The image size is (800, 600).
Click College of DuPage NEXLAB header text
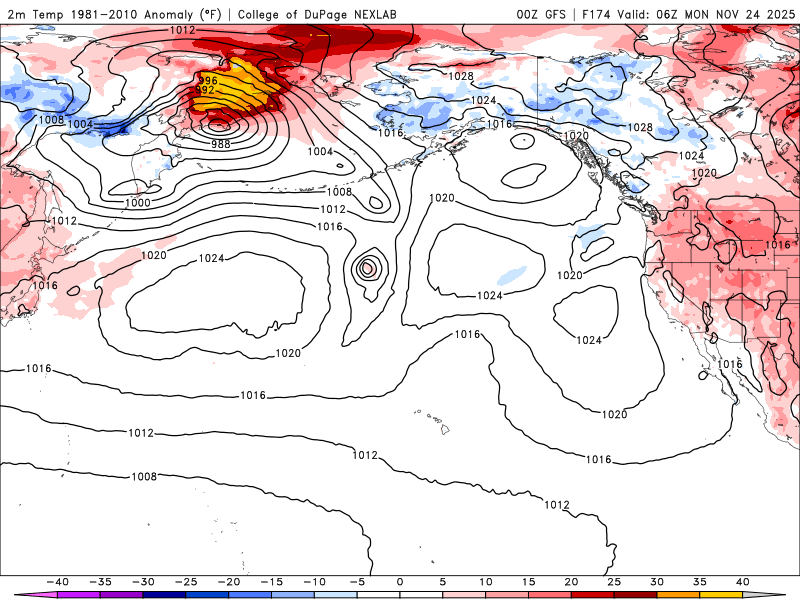pos(317,14)
